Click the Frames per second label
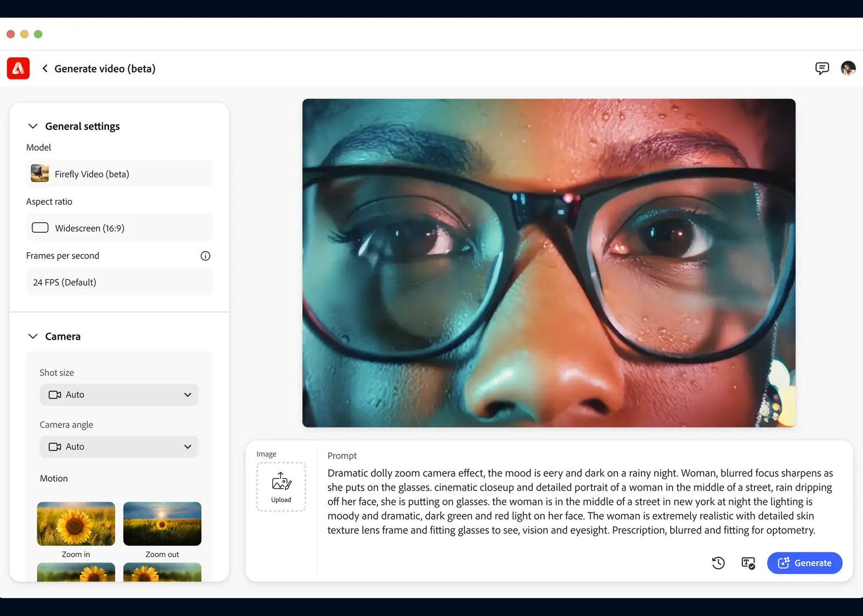The width and height of the screenshot is (863, 616). point(62,256)
